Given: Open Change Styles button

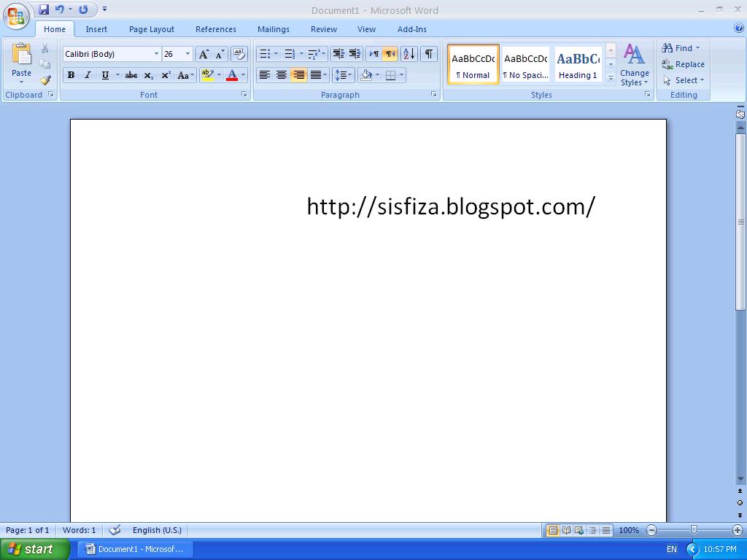Looking at the screenshot, I should click(635, 65).
